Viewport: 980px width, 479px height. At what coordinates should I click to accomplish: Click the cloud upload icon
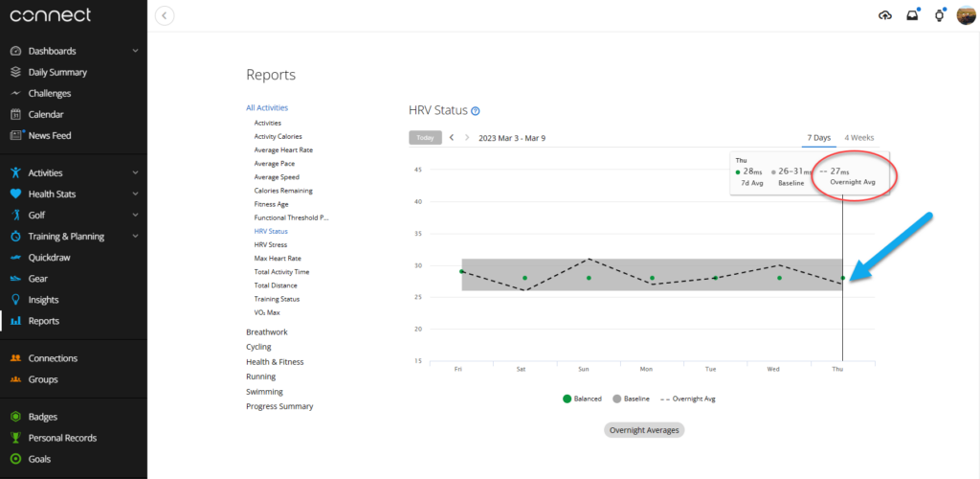885,15
